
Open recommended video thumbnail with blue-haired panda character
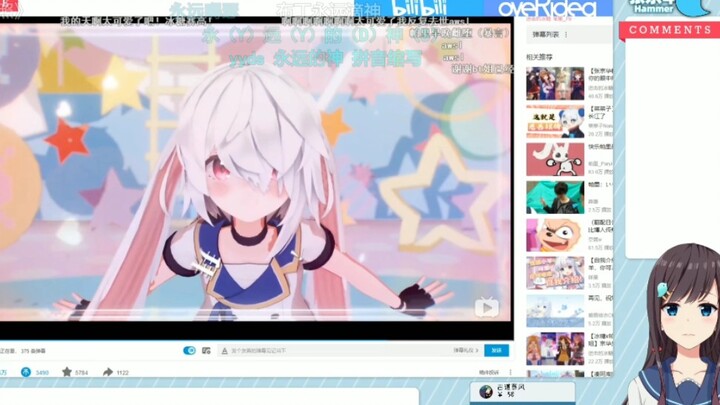(555, 121)
